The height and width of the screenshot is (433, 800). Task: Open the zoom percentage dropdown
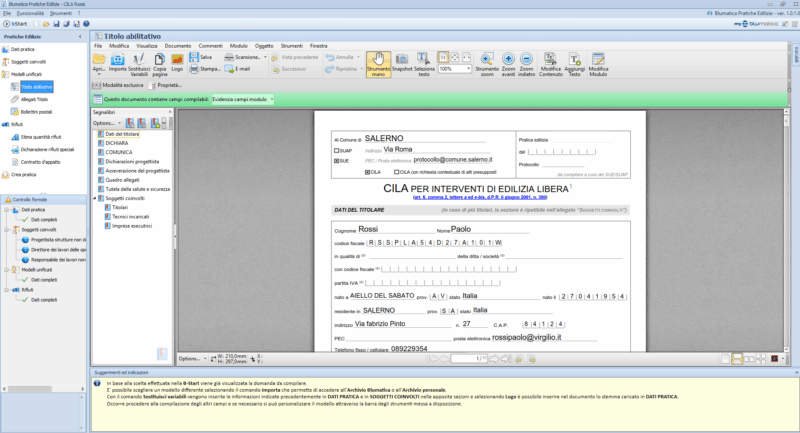click(x=470, y=69)
